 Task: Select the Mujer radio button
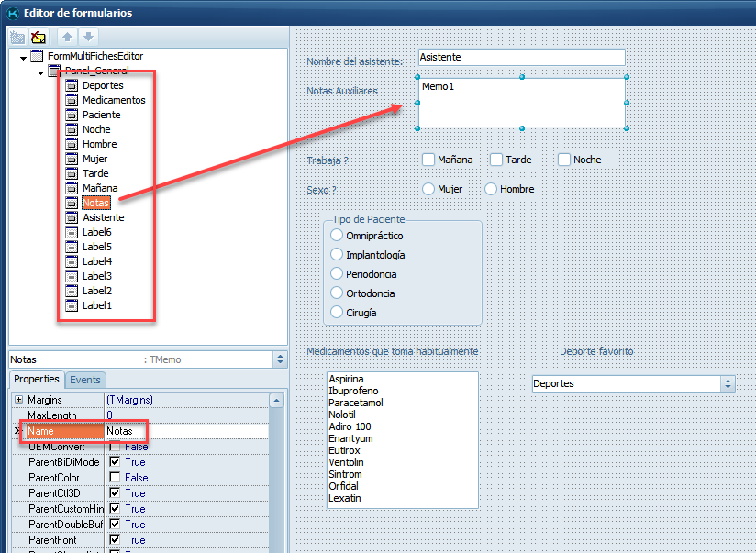[428, 189]
